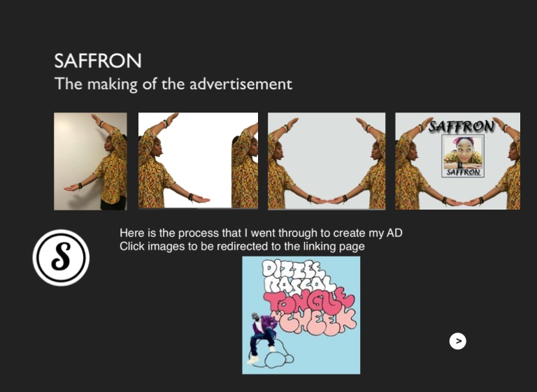Click the figure sitting on the cloud
The width and height of the screenshot is (537, 392).
(262, 337)
